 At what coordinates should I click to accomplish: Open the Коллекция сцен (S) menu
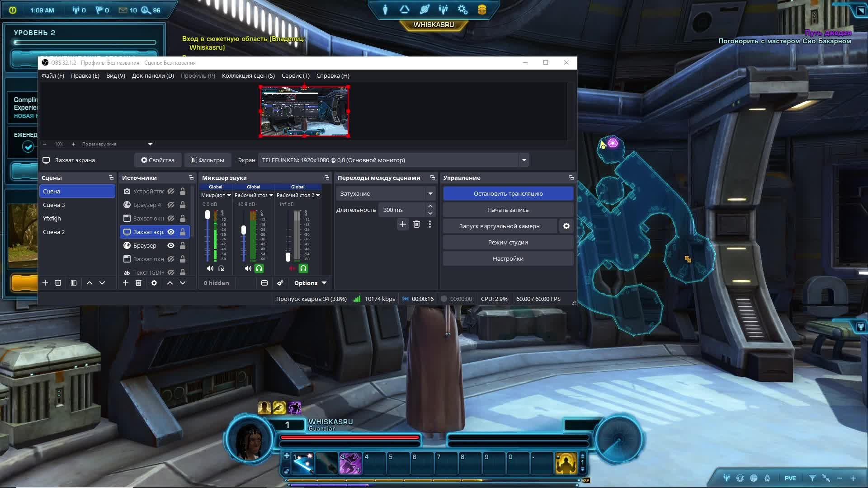[248, 75]
